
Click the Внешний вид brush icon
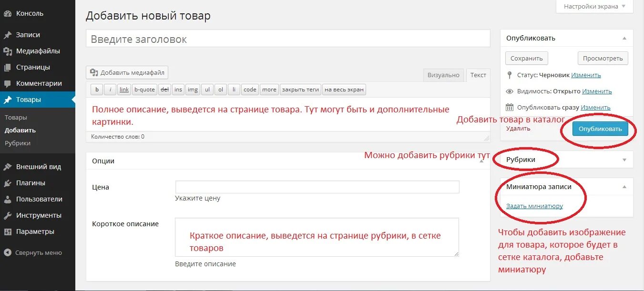(8, 167)
